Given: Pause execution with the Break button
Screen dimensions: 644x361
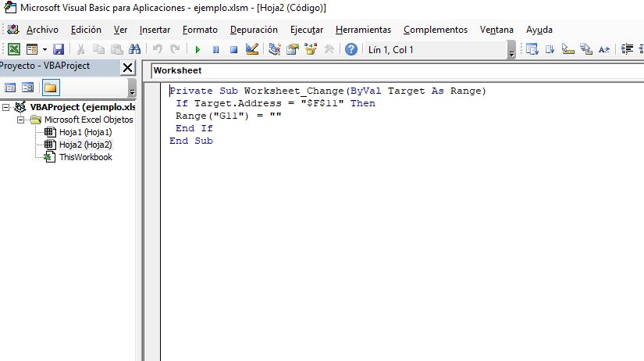Looking at the screenshot, I should [215, 49].
